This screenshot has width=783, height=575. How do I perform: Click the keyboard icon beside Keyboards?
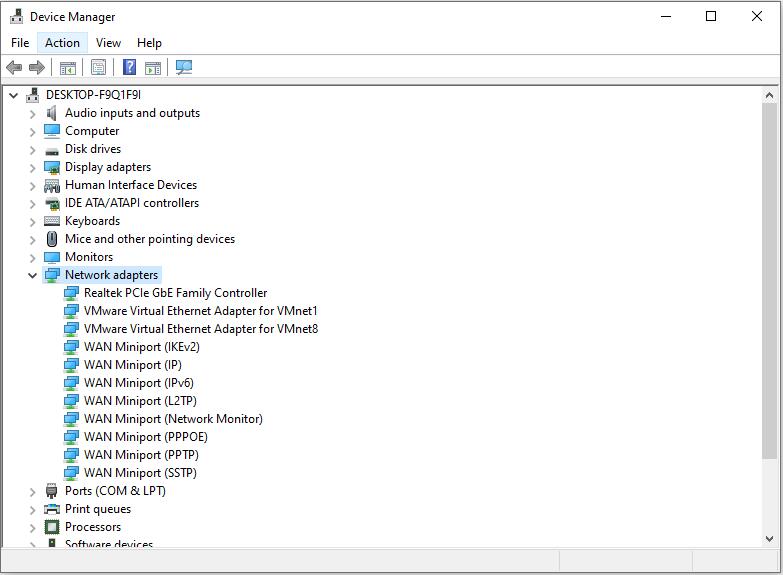(x=52, y=221)
